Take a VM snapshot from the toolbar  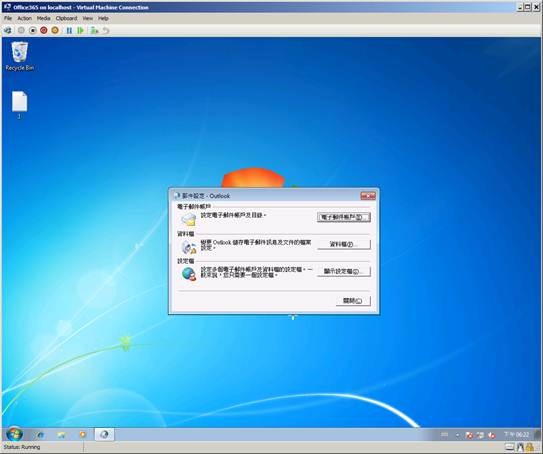coord(94,30)
